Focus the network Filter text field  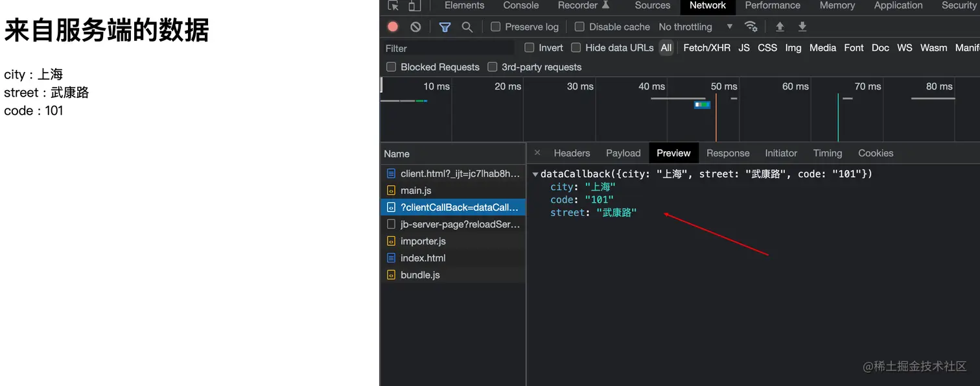[x=447, y=48]
